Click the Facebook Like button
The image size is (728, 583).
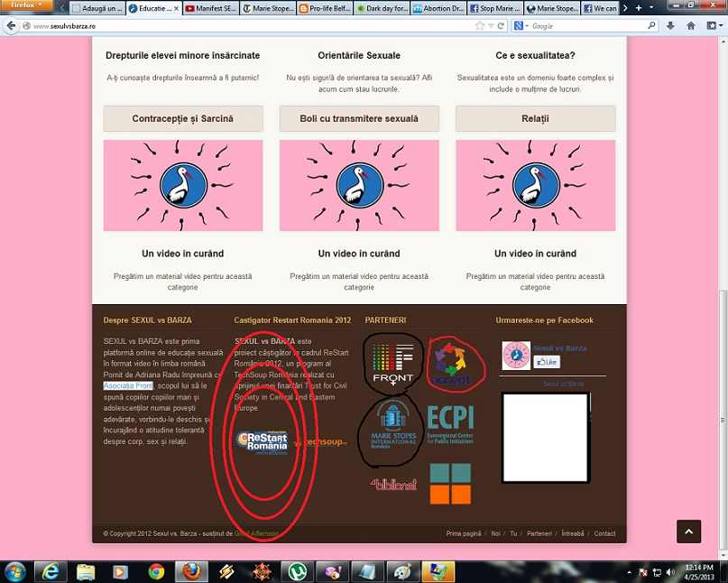(547, 362)
